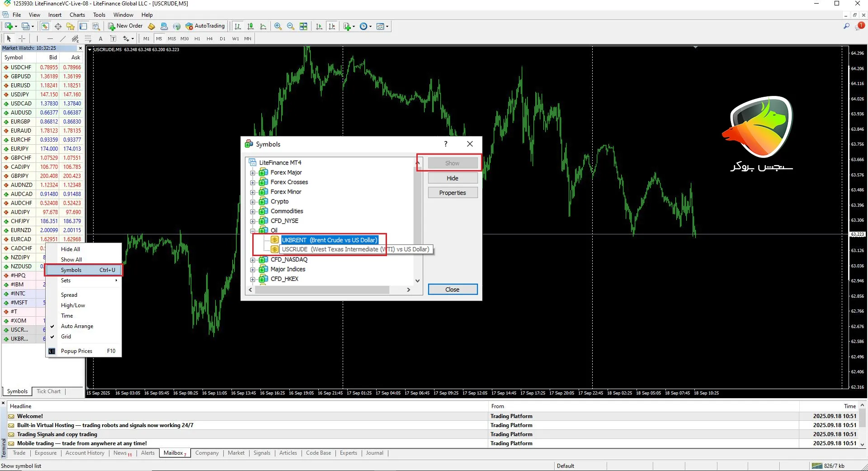Expand the Crypto symbol group
This screenshot has height=471, width=868.
tap(253, 202)
